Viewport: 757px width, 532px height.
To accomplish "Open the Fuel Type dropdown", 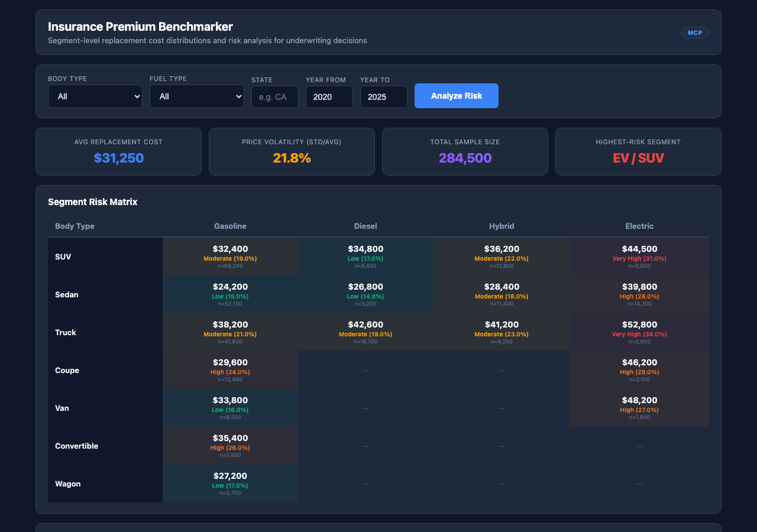I will pos(197,96).
